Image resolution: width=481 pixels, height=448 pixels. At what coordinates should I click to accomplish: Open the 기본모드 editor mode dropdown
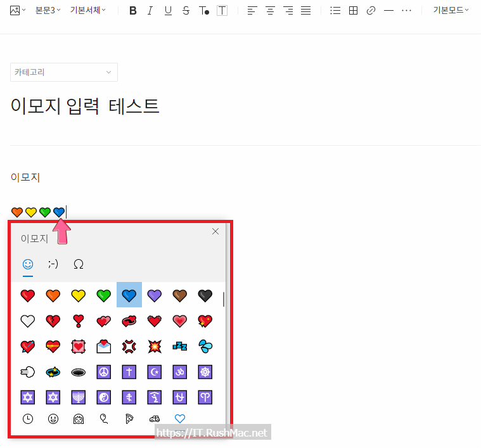[451, 10]
